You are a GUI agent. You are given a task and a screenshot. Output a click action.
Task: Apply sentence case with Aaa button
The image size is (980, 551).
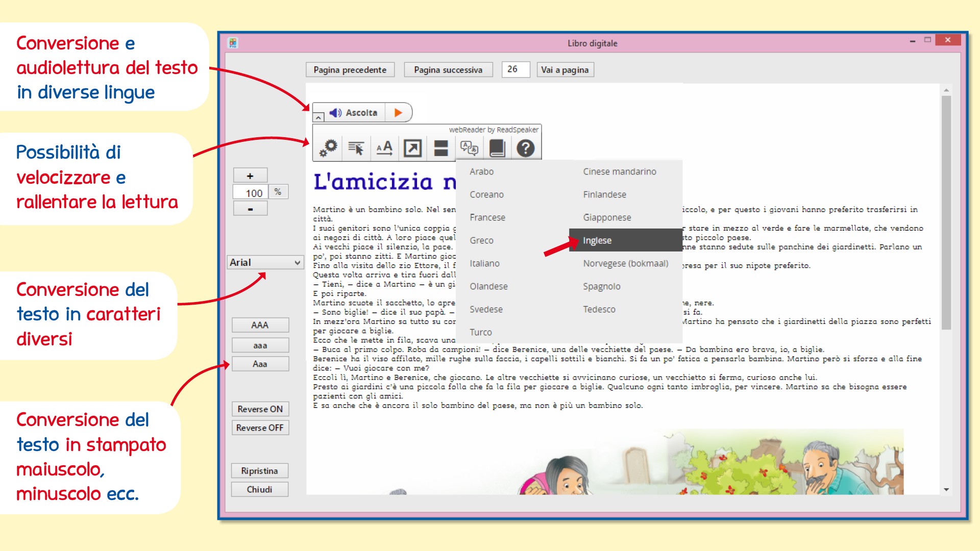click(x=260, y=364)
